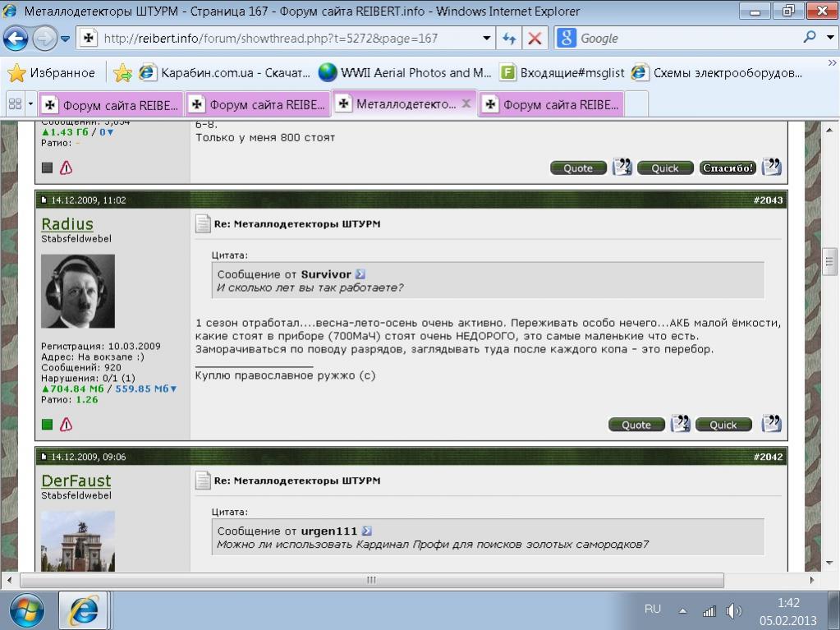Image resolution: width=840 pixels, height=630 pixels.
Task: Stop loading with the red X icon
Action: [x=535, y=39]
